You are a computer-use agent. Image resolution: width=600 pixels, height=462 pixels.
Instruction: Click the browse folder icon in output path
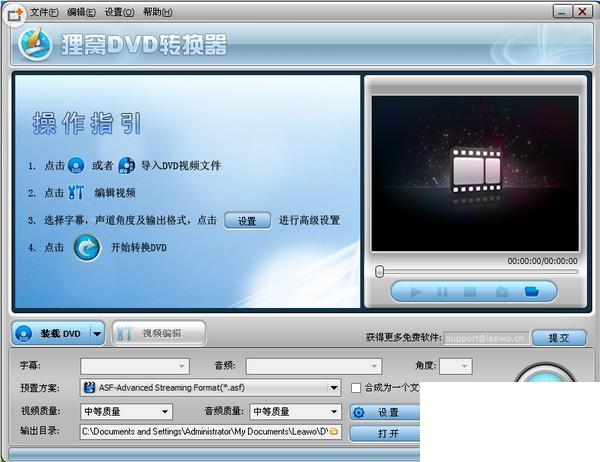pos(334,432)
